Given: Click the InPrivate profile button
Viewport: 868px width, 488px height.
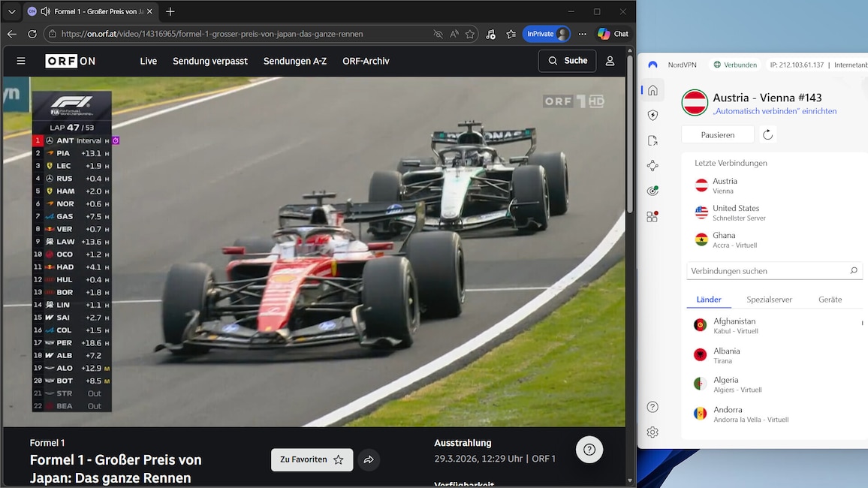Looking at the screenshot, I should point(547,34).
